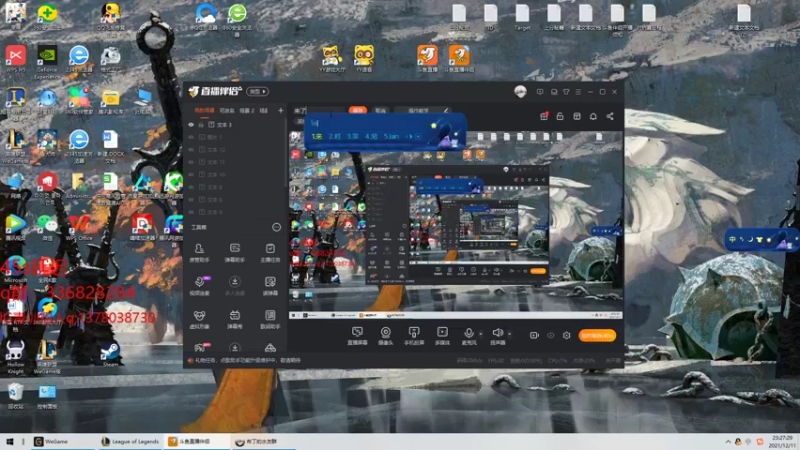
Task: Click the 麦克风 microphone icon
Action: click(x=468, y=334)
